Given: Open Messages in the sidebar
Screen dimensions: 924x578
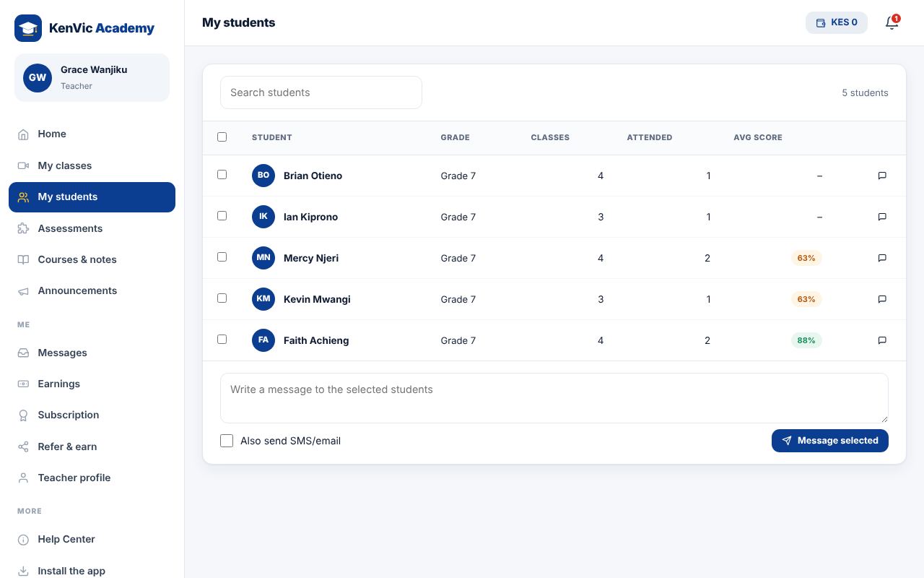Looking at the screenshot, I should click(92, 353).
